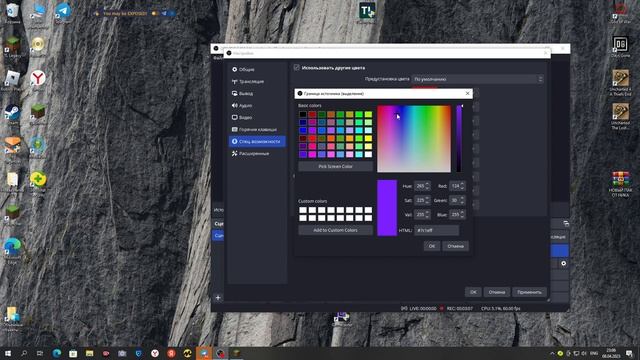Image resolution: width=640 pixels, height=360 pixels.
Task: Toggle the Использовать другие цвета checkbox
Action: [297, 68]
